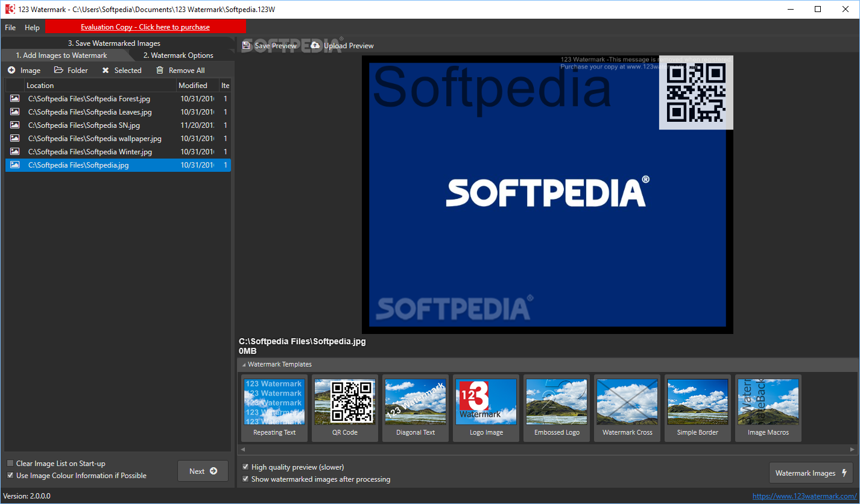Viewport: 860px width, 504px height.
Task: Open the File menu
Action: click(x=10, y=28)
